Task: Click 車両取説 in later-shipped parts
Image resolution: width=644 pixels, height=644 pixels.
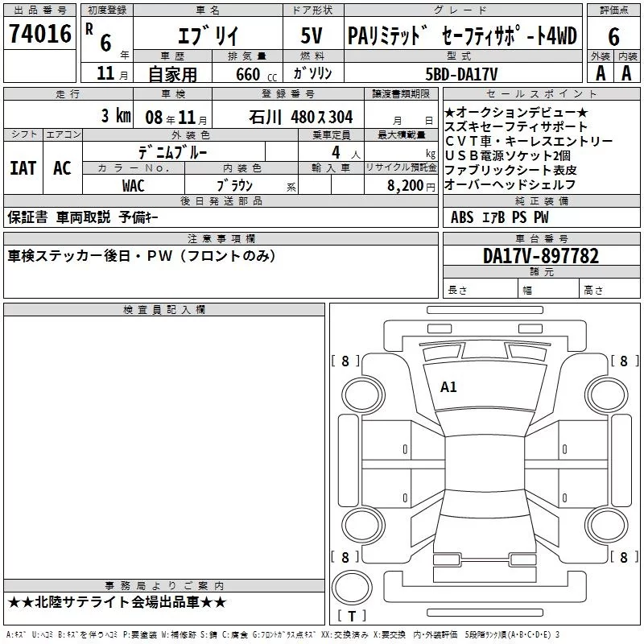Action: [x=84, y=217]
